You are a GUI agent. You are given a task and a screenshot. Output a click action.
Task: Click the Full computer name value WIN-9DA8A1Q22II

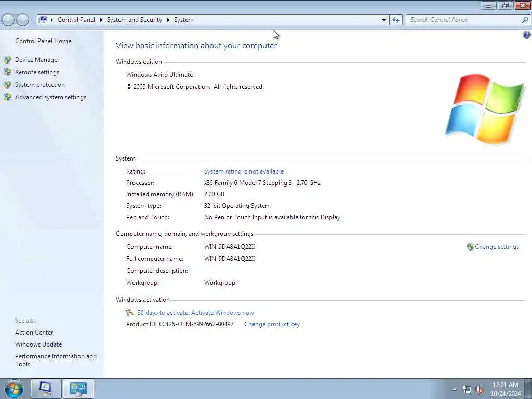point(229,259)
